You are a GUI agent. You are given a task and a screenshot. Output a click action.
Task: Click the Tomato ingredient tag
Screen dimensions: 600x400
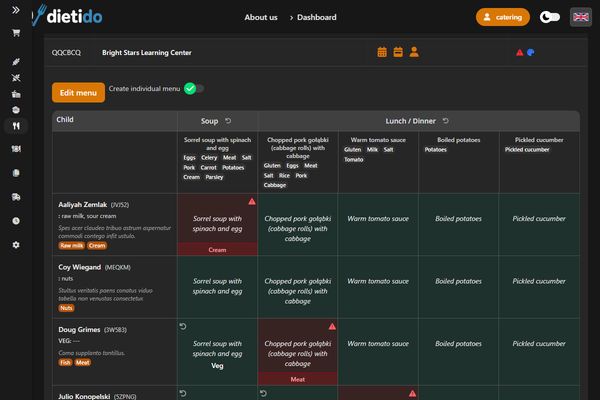(354, 160)
